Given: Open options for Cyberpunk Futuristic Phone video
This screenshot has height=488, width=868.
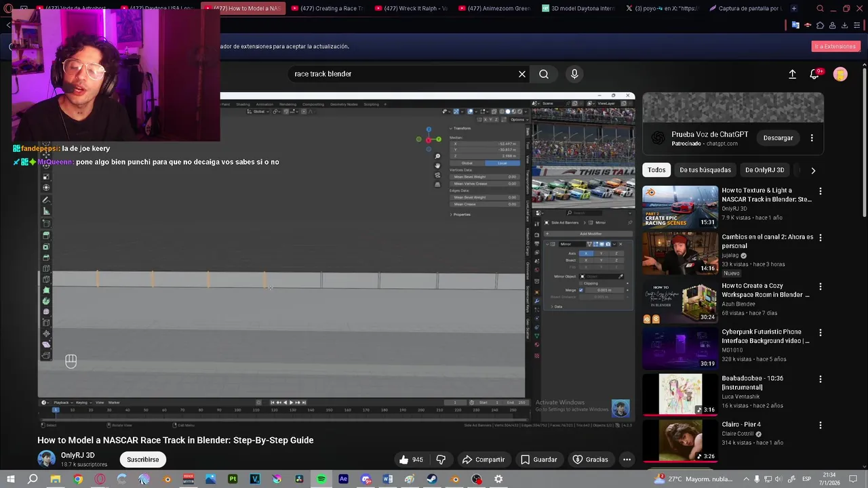Looking at the screenshot, I should pos(821,333).
